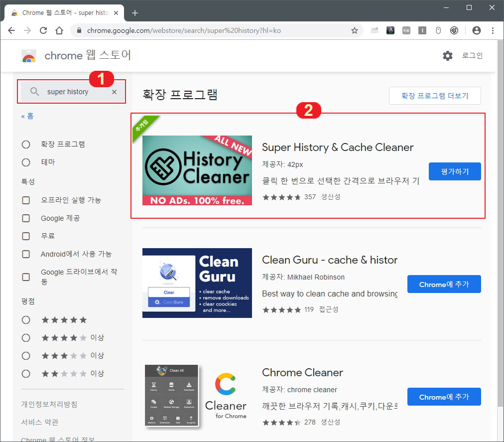Click the History Cleaner brush extension icon
Viewport: 504px width, 442px height.
[454, 30]
